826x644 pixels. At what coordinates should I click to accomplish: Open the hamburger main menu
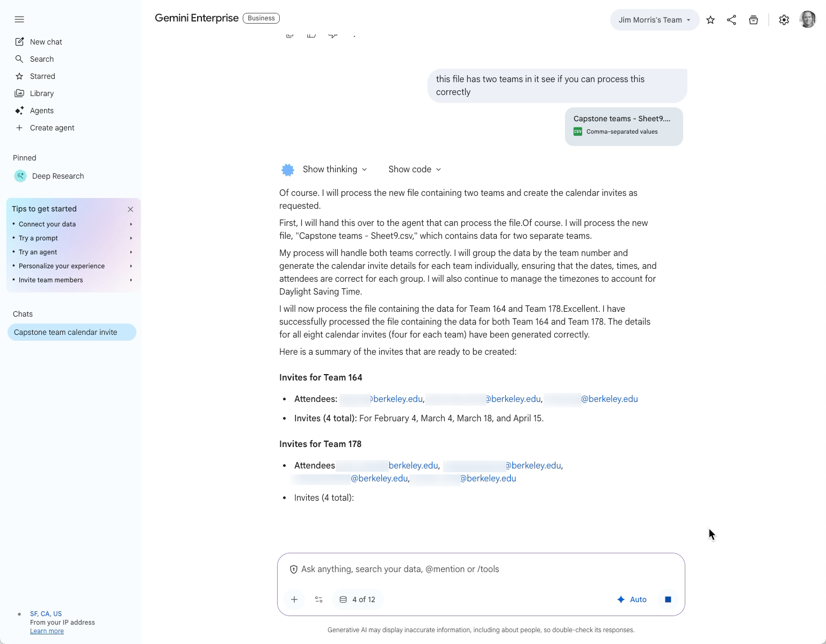pyautogui.click(x=19, y=19)
